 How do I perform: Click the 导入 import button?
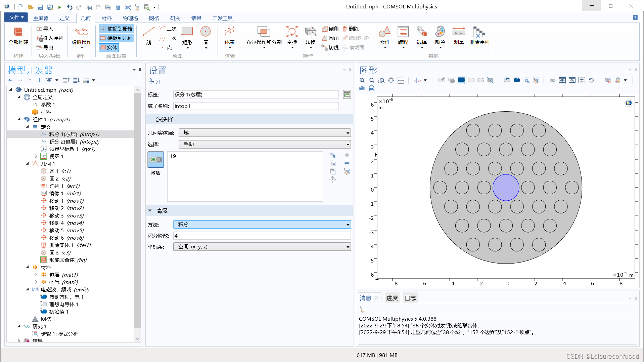pos(45,29)
